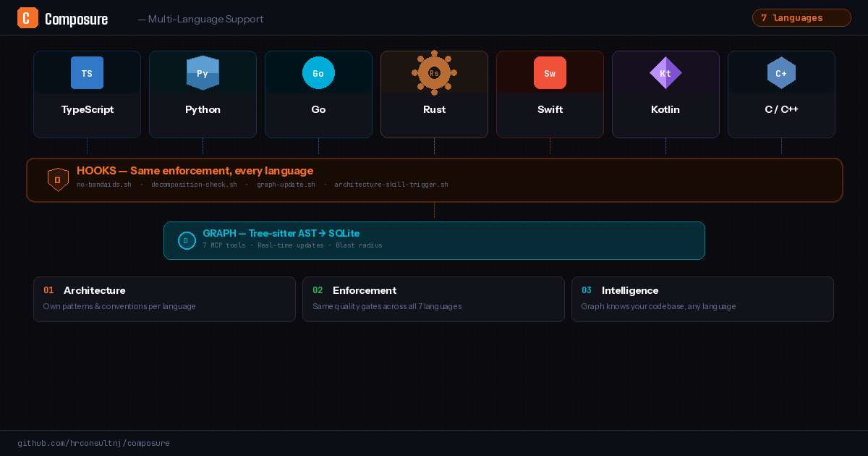This screenshot has width=868, height=456.
Task: Select the TypeScript card
Action: coord(87,94)
